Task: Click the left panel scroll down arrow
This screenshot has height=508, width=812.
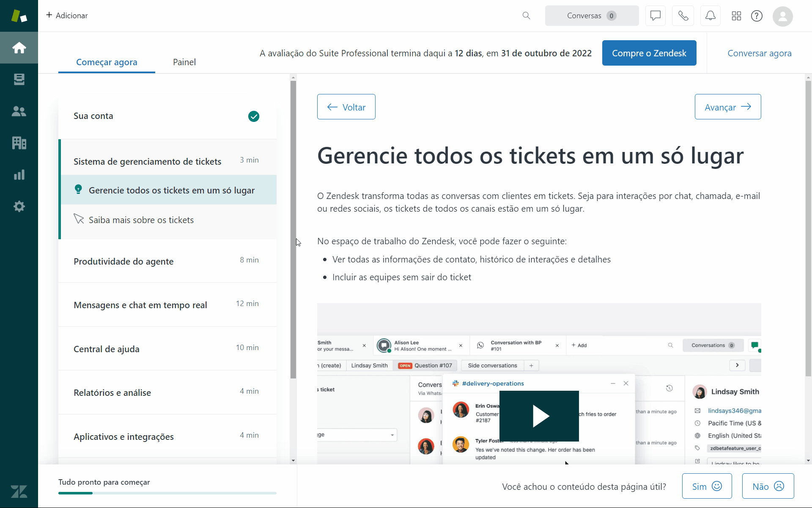Action: click(293, 461)
